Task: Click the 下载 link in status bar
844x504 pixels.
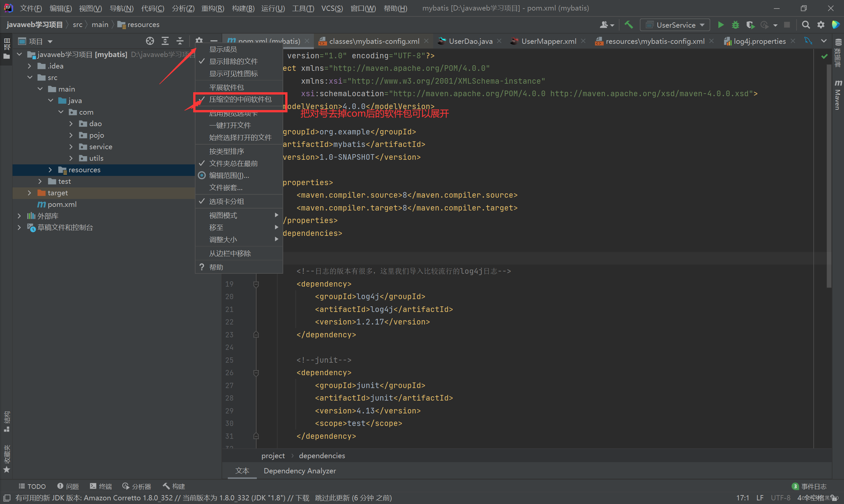Action: pyautogui.click(x=302, y=498)
